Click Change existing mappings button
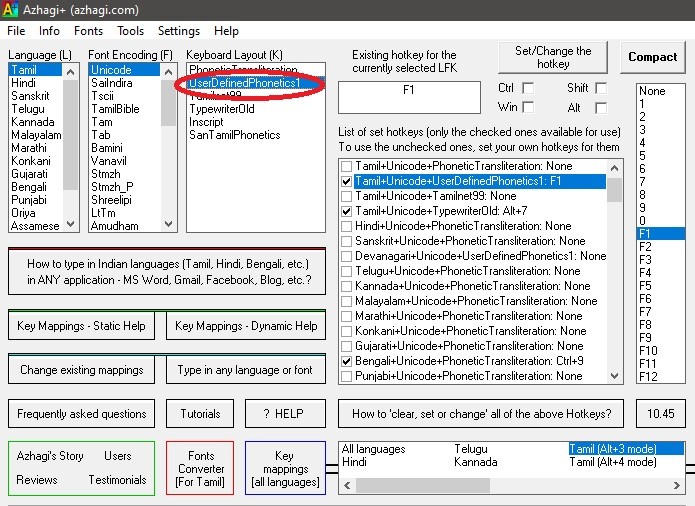 click(82, 370)
